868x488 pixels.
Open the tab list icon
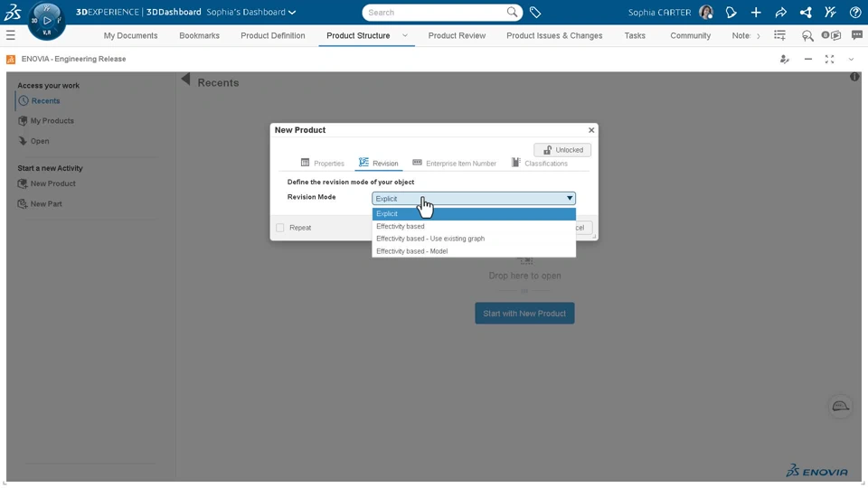click(779, 35)
